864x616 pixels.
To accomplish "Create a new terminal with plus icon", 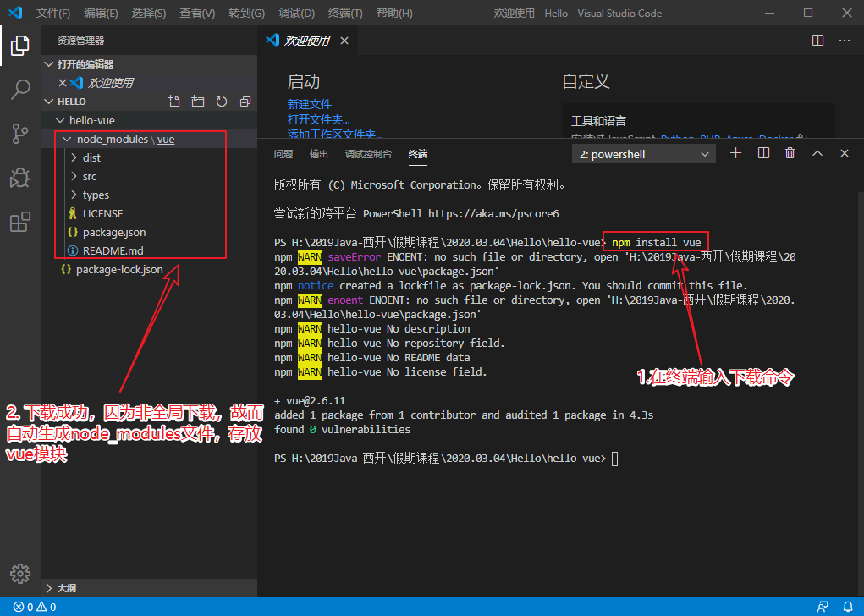I will [x=735, y=153].
